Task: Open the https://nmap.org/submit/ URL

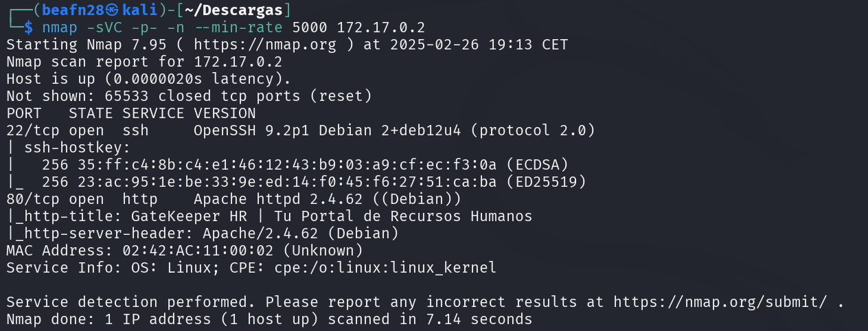Action: click(x=726, y=302)
